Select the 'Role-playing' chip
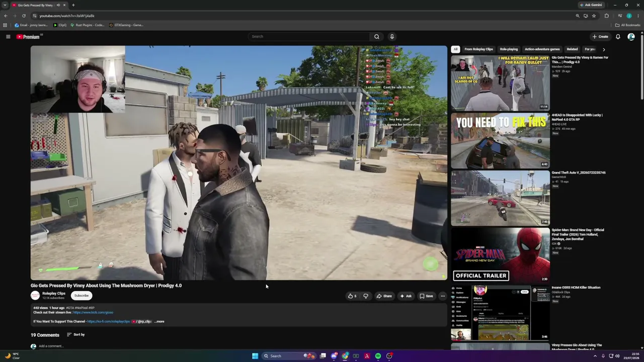Image resolution: width=644 pixels, height=362 pixels. point(509,49)
